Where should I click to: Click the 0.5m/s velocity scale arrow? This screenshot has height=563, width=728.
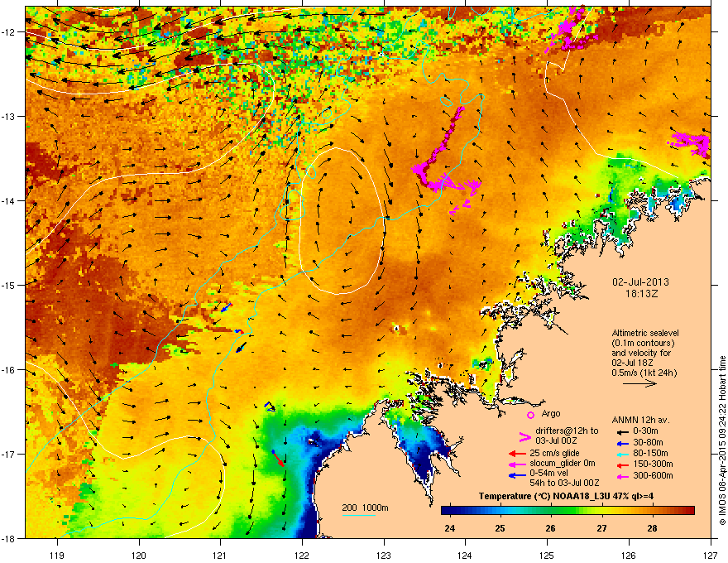639,383
